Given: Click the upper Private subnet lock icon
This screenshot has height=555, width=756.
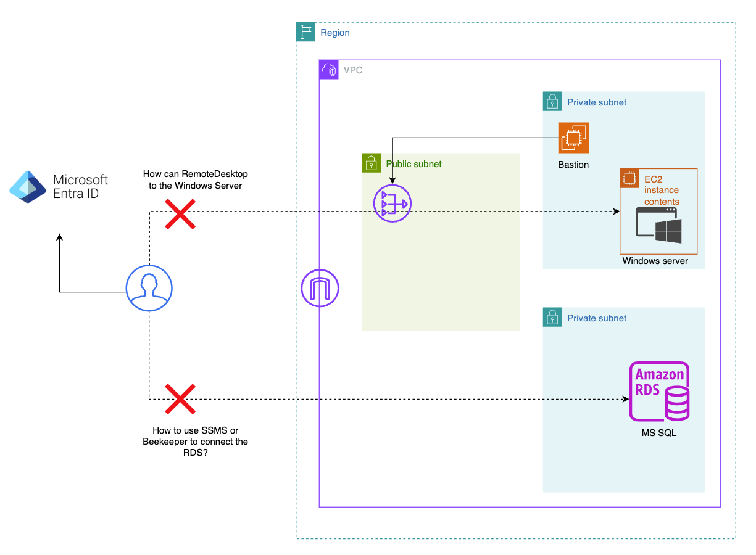Looking at the screenshot, I should coord(552,101).
